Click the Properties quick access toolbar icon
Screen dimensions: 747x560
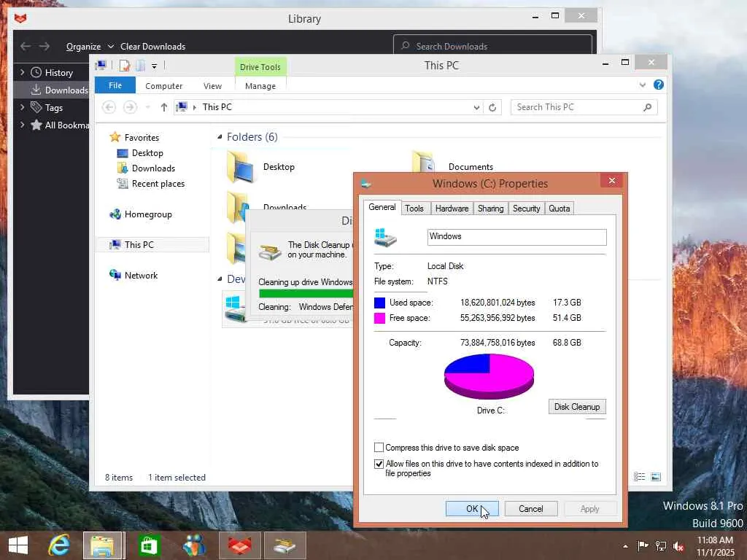(125, 66)
